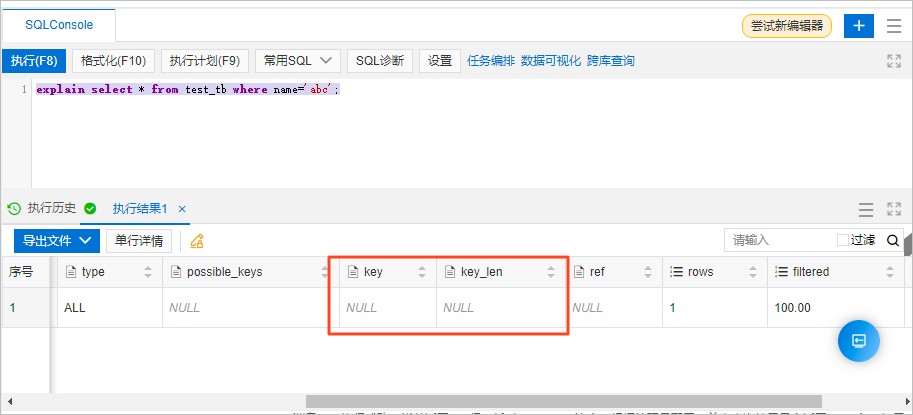Click the possible_keys column header

click(251, 272)
